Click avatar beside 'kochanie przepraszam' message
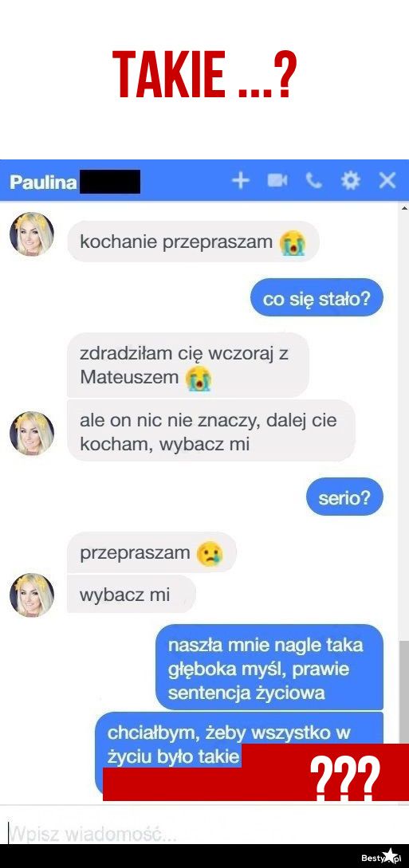This screenshot has height=868, width=409. (x=32, y=234)
